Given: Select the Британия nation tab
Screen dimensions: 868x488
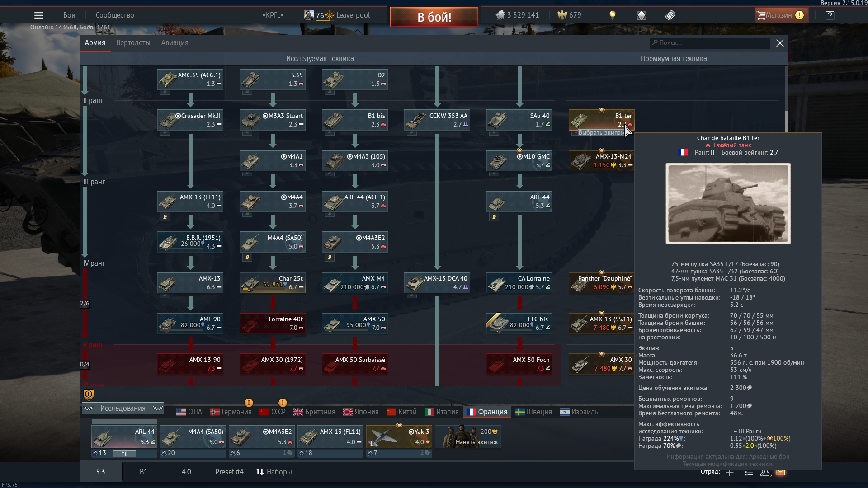Looking at the screenshot, I should (x=314, y=412).
